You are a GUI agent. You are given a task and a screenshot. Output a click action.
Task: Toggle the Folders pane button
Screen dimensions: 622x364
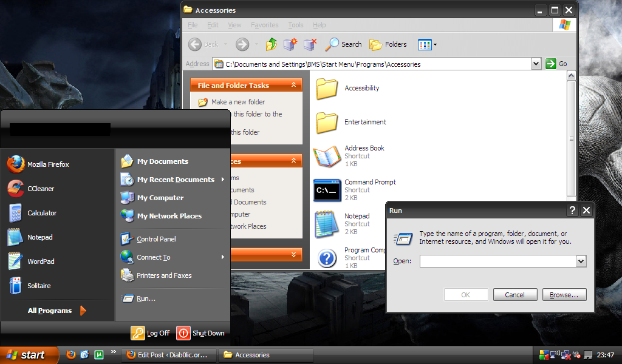point(388,44)
